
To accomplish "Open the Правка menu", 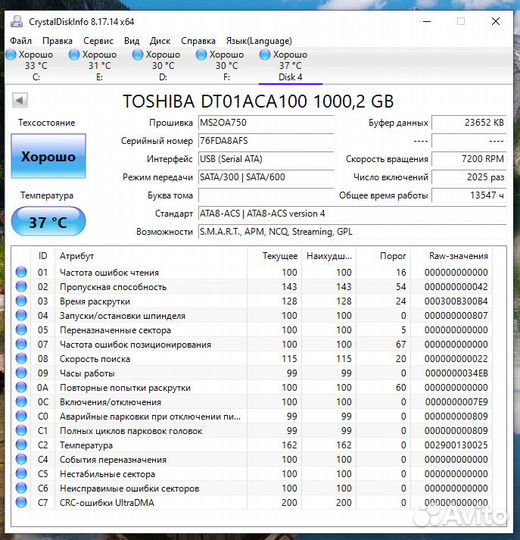I will (x=57, y=41).
